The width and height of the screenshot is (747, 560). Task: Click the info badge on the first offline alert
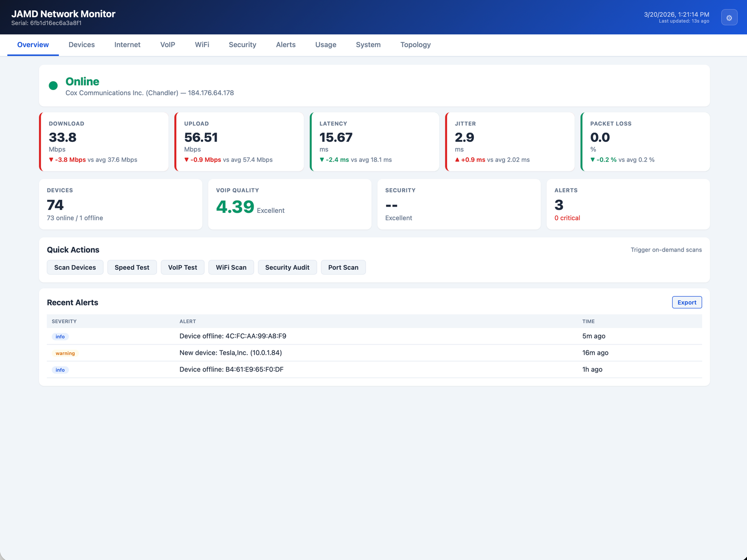(x=60, y=336)
